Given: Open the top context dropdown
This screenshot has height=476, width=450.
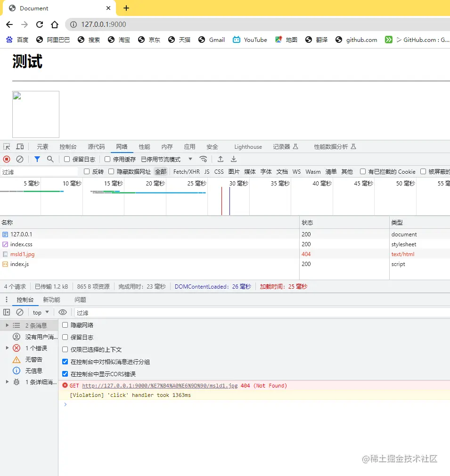Looking at the screenshot, I should coord(41,312).
